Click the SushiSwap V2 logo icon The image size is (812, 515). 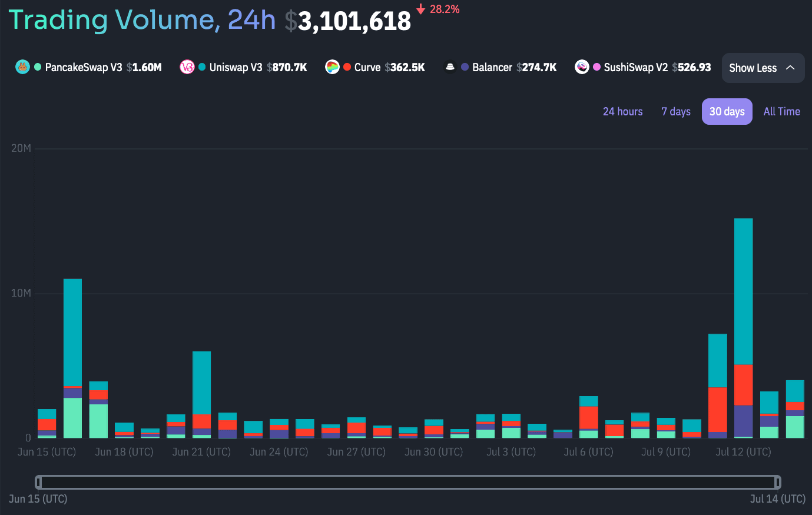pos(582,67)
